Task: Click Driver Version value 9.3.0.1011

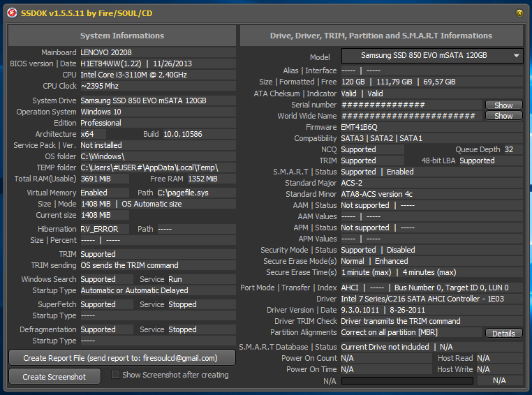Action: point(360,310)
